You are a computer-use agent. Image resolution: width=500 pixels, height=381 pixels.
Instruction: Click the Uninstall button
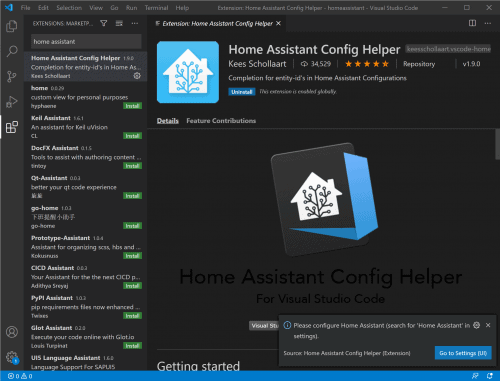(242, 92)
